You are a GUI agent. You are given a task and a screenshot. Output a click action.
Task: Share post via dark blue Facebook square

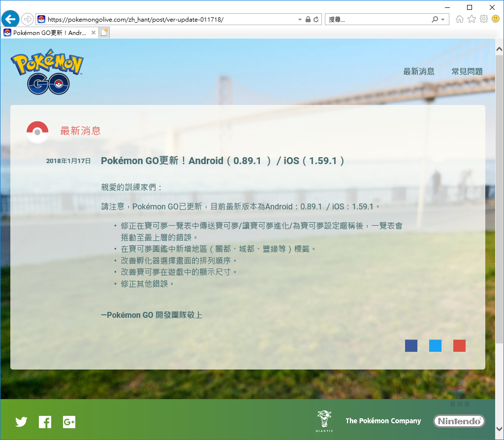coord(411,346)
